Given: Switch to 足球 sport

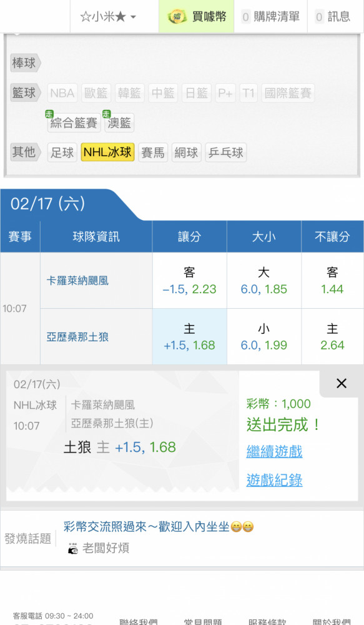Looking at the screenshot, I should click(62, 152).
